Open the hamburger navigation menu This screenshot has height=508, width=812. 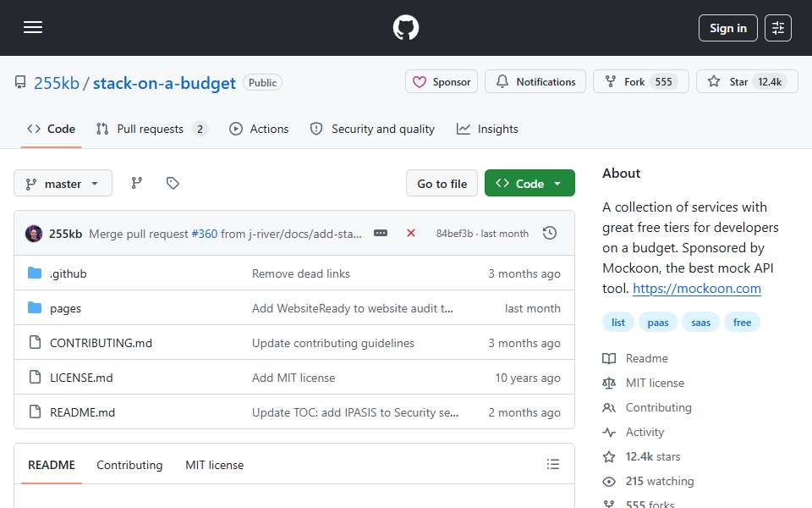click(x=33, y=27)
